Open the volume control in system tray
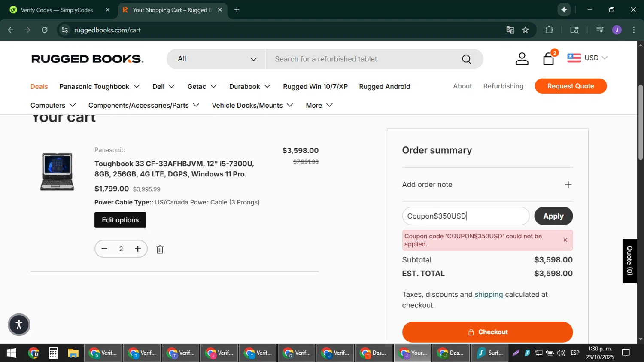 pos(561,353)
